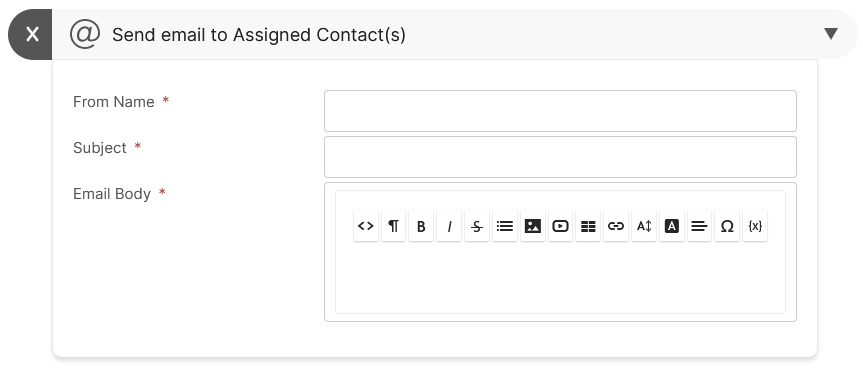Open text alignment options
Viewport: 863px width, 372px height.
click(700, 226)
